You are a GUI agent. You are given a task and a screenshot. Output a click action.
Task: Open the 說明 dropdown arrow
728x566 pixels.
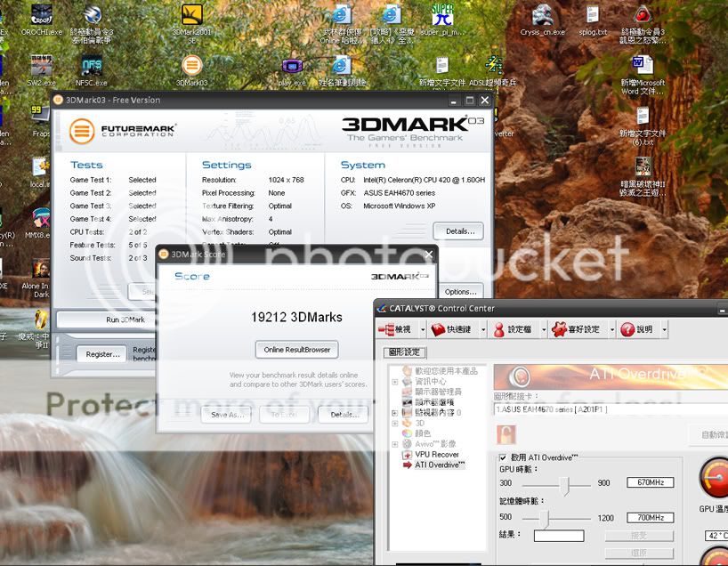pos(665,329)
